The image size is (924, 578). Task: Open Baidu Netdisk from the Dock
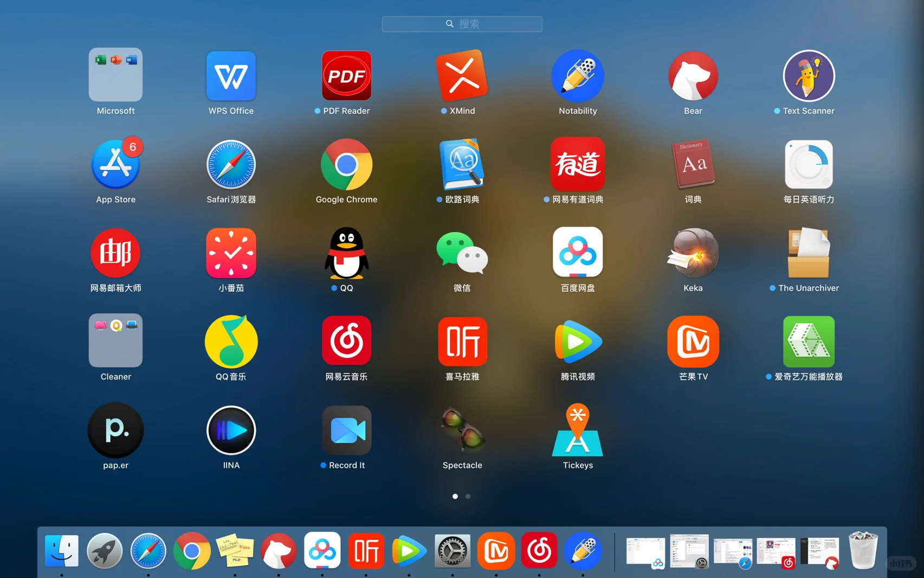tap(322, 550)
